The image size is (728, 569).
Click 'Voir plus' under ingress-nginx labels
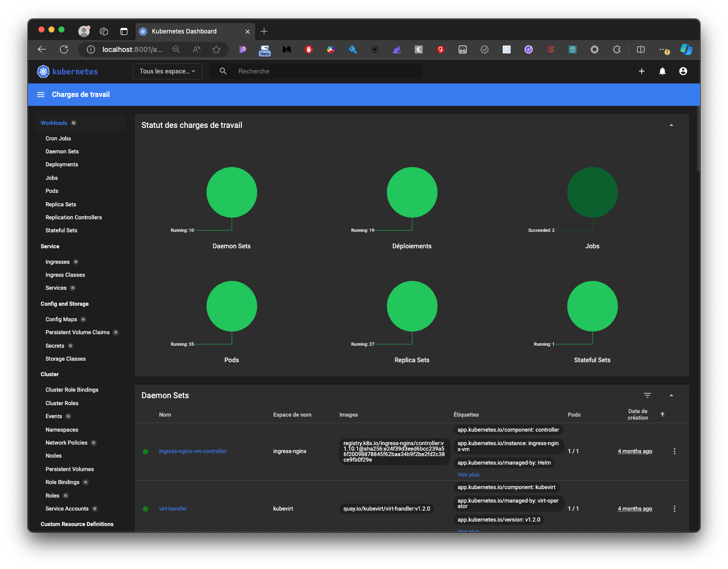[x=468, y=475]
